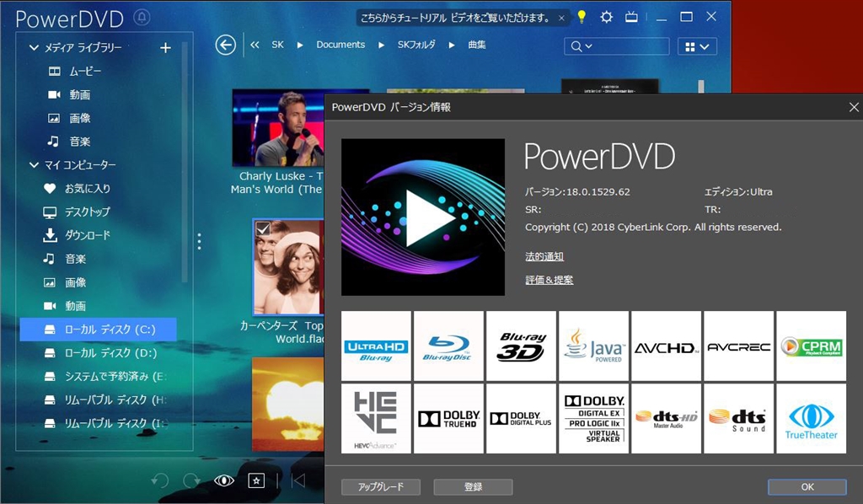The height and width of the screenshot is (504, 863).
Task: Click the Dolby Digital EX logo
Action: [593, 419]
